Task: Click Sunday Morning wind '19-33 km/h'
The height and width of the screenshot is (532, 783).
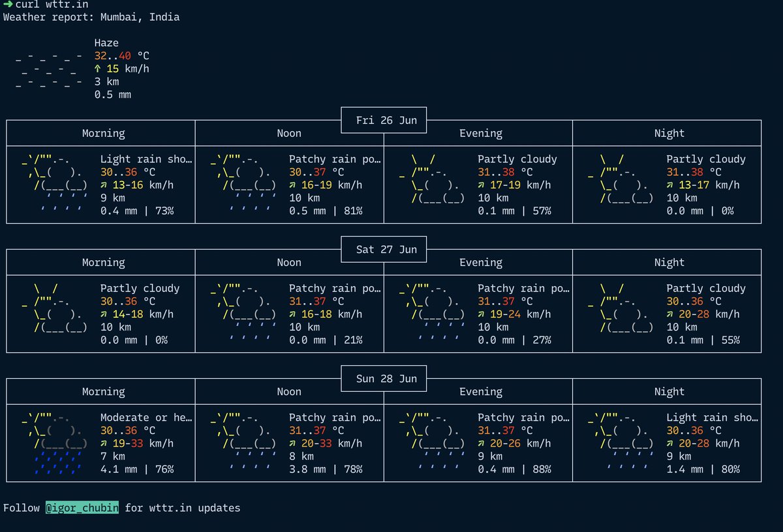Action: tap(143, 443)
